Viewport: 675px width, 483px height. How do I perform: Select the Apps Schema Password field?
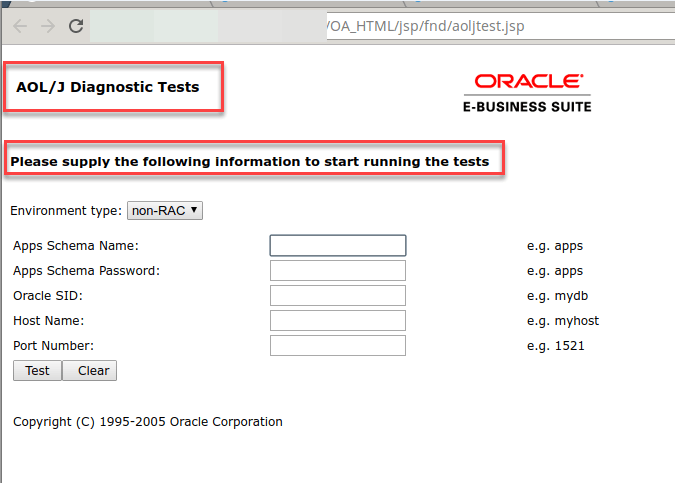pos(337,271)
